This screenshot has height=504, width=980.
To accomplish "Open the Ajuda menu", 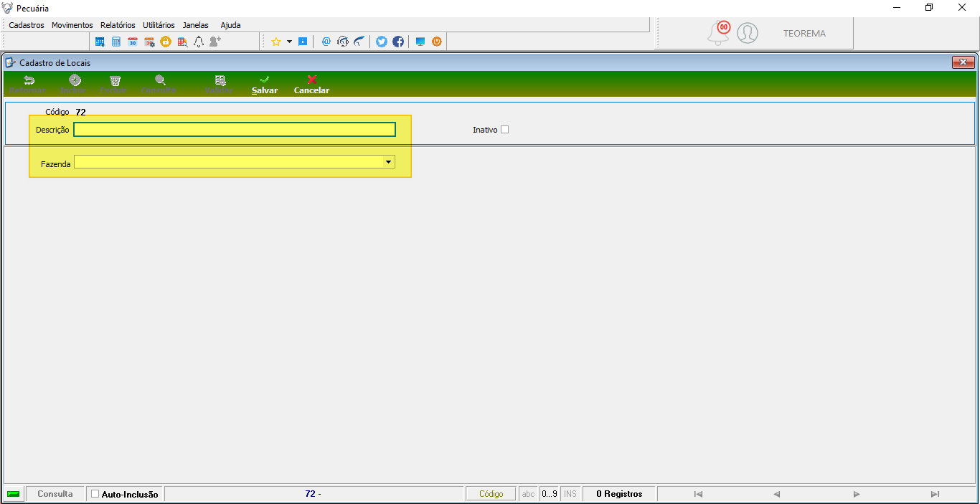I will coord(231,25).
